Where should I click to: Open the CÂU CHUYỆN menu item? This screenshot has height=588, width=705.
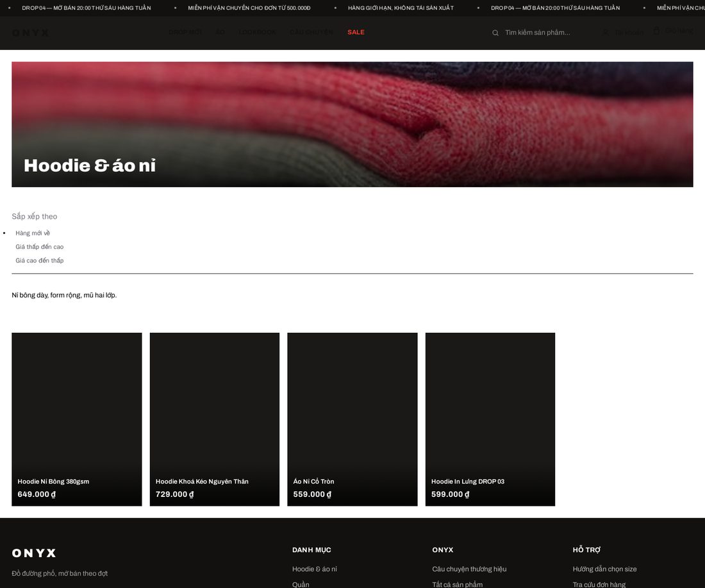click(311, 33)
